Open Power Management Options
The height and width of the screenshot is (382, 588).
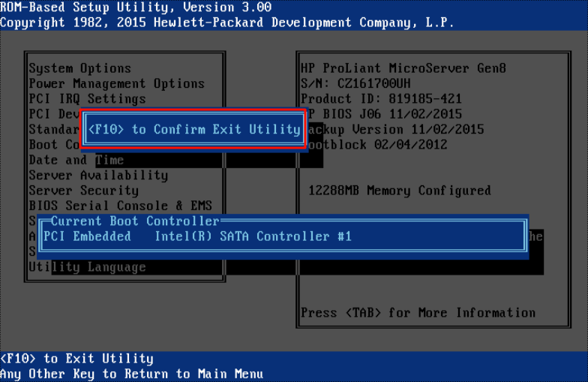117,84
